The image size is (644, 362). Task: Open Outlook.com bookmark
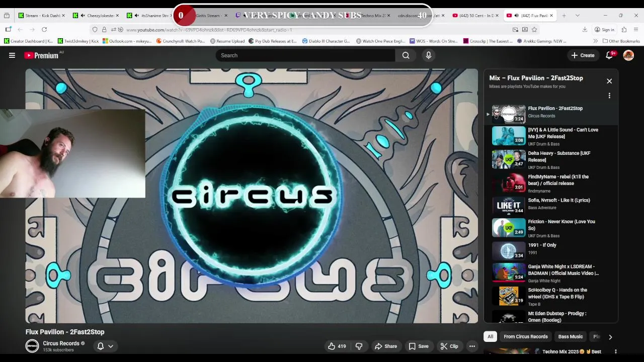(x=126, y=41)
